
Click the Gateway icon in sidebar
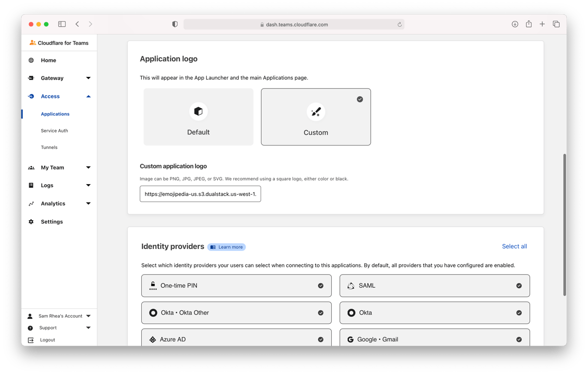[x=31, y=78]
